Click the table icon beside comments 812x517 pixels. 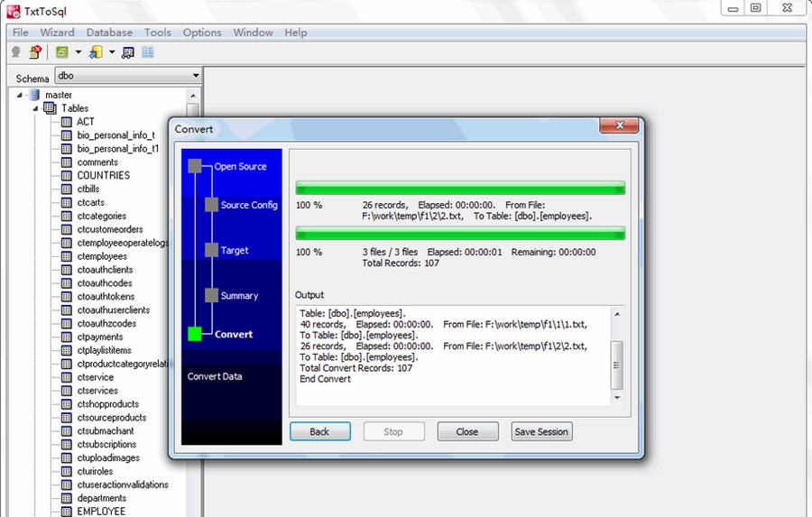(x=66, y=162)
